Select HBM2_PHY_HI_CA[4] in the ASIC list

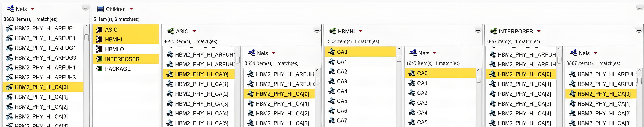[199, 113]
